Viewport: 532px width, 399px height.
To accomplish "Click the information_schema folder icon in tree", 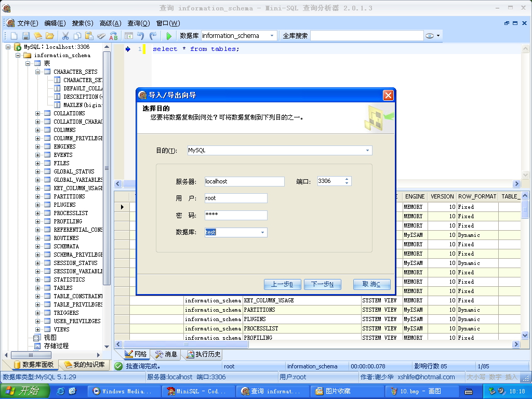I will point(28,55).
